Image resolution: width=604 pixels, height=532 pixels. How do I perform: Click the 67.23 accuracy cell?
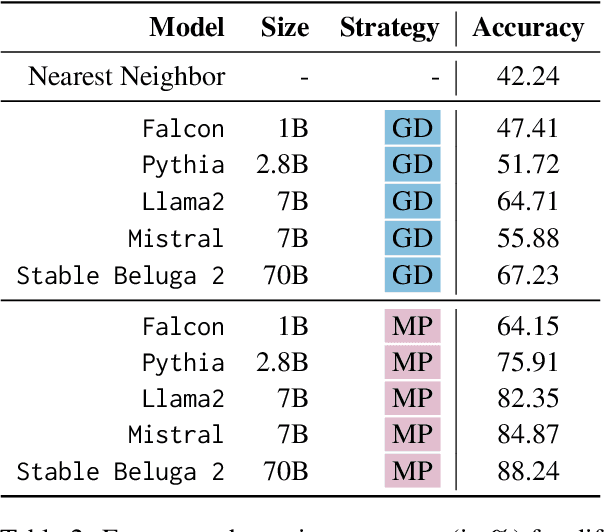pos(527,274)
